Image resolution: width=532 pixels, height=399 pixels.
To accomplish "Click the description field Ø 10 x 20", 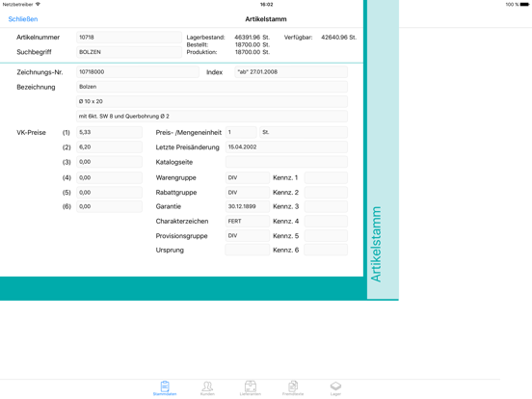I will click(x=212, y=101).
